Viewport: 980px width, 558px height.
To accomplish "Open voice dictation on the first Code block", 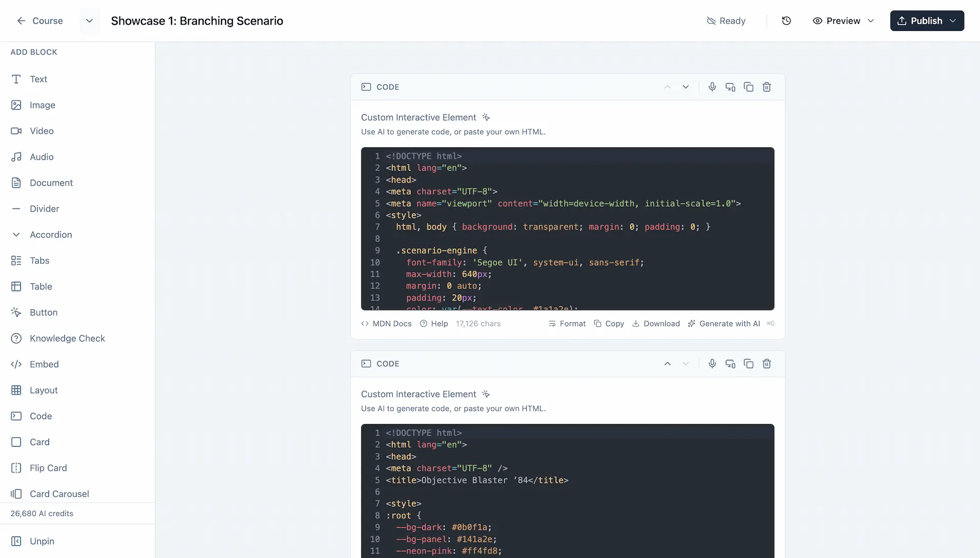I will tap(712, 87).
